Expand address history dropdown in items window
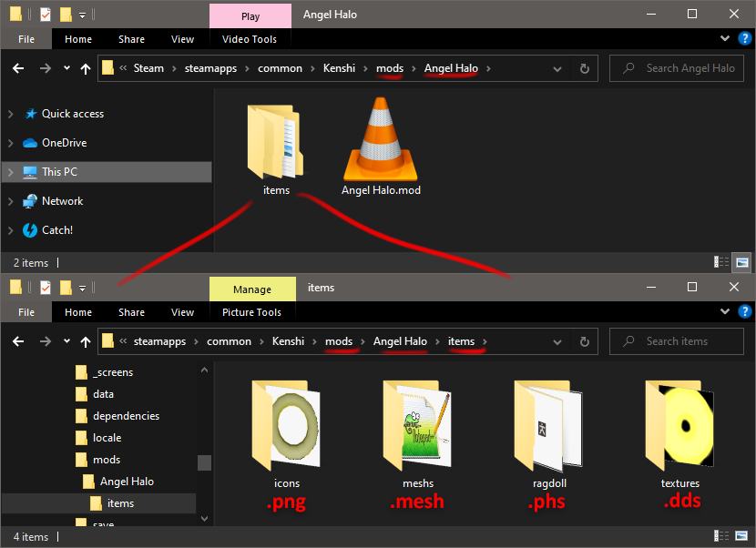The width and height of the screenshot is (756, 548). coord(557,341)
